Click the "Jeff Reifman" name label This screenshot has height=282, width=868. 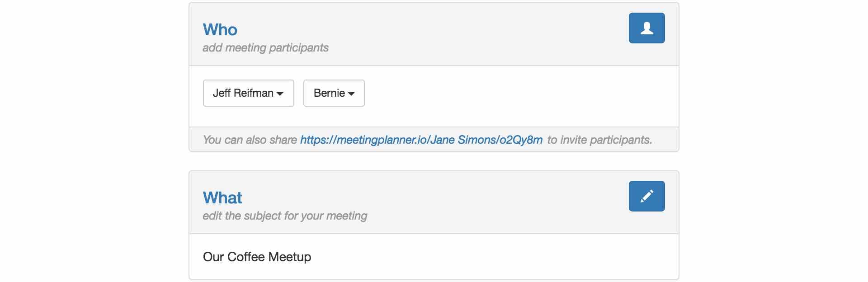point(243,93)
